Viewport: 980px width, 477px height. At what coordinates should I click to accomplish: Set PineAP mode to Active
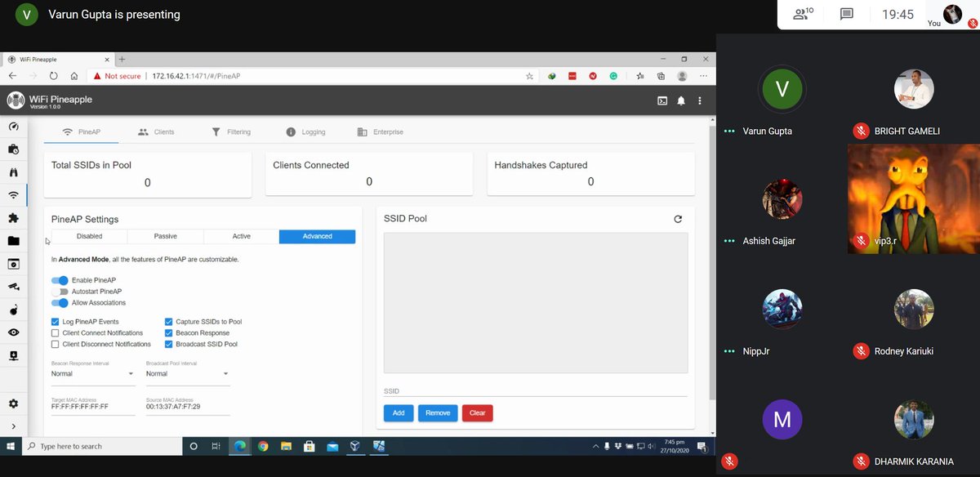[x=241, y=236]
